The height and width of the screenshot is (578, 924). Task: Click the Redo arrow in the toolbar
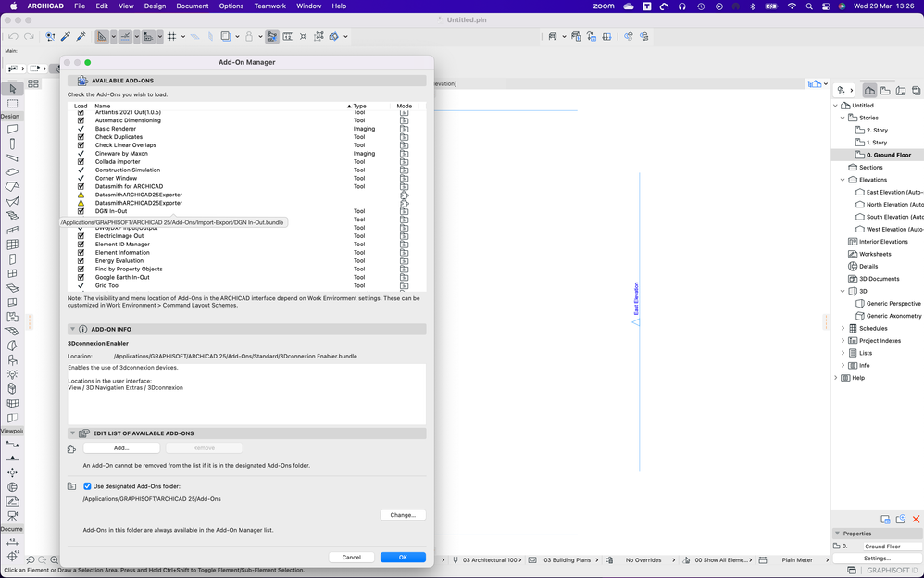pyautogui.click(x=29, y=36)
